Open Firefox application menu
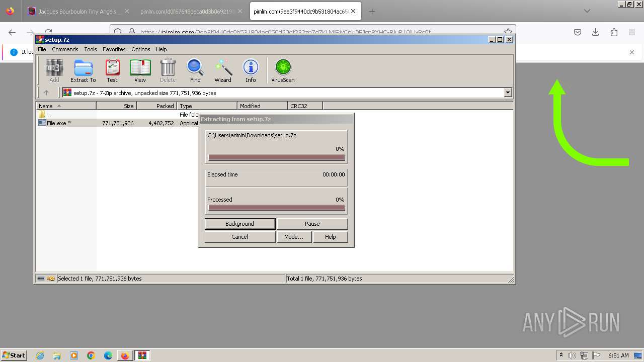This screenshot has height=362, width=644. coord(632,32)
